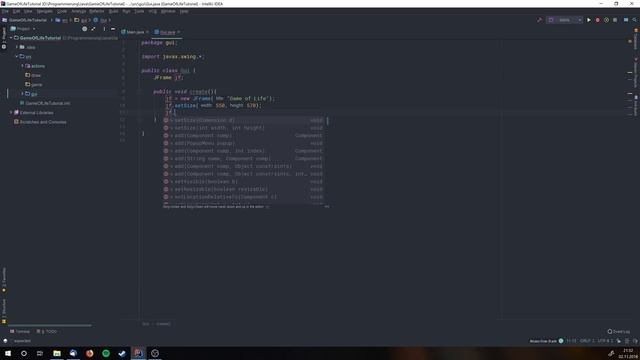
Task: Select GameOfLifeTutorial.iml file
Action: 45,103
